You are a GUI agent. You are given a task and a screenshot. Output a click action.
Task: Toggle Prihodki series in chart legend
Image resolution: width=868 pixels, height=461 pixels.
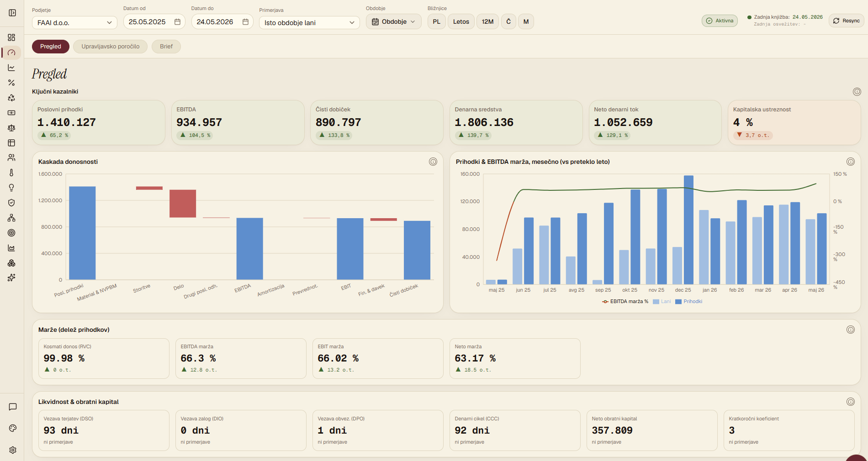tap(689, 302)
